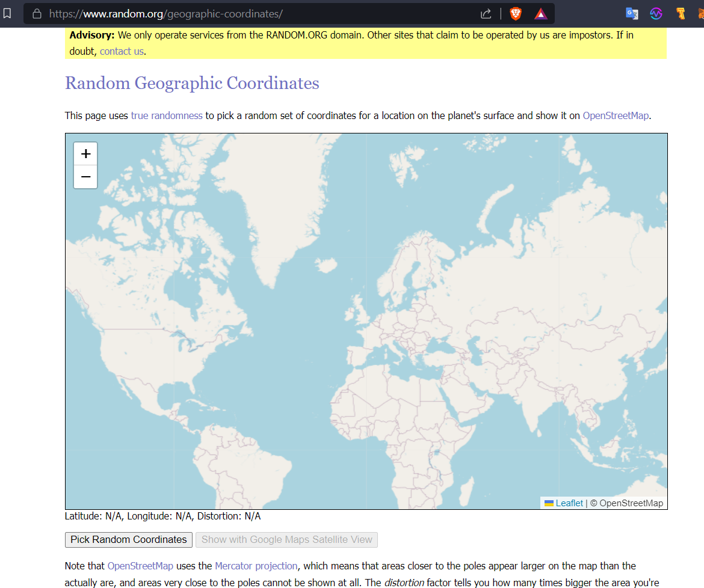Click the Random Geographic Coordinates heading
Screen dimensions: 704x588
click(x=192, y=83)
